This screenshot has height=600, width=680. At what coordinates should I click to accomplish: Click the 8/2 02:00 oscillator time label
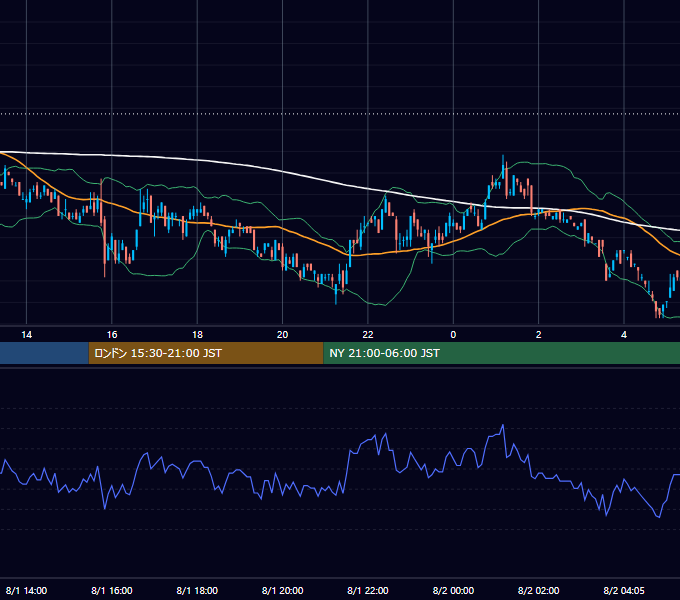(x=539, y=590)
